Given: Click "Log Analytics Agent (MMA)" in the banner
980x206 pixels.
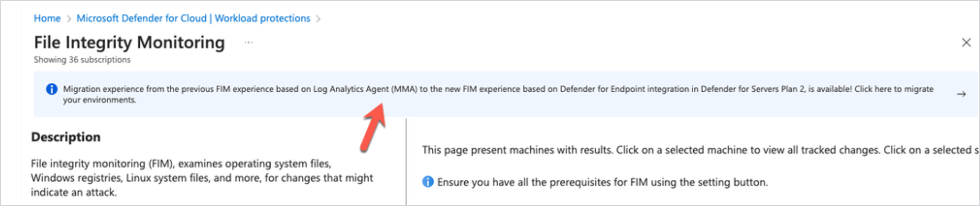Looking at the screenshot, I should point(365,89).
